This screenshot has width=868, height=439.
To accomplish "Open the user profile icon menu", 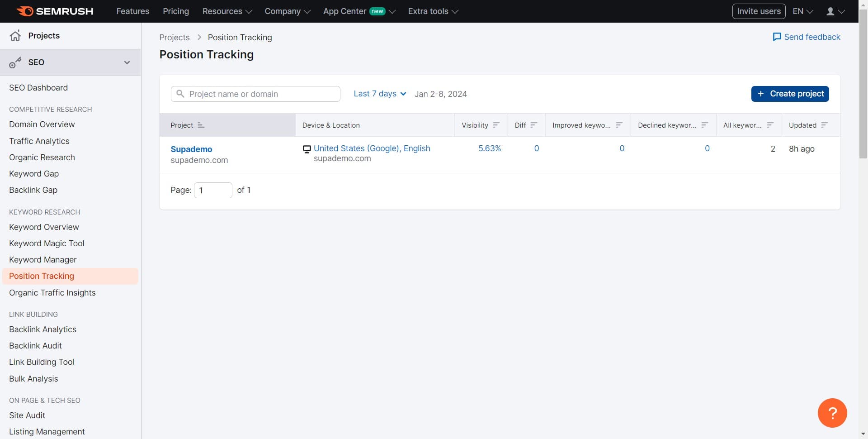I will pyautogui.click(x=835, y=11).
